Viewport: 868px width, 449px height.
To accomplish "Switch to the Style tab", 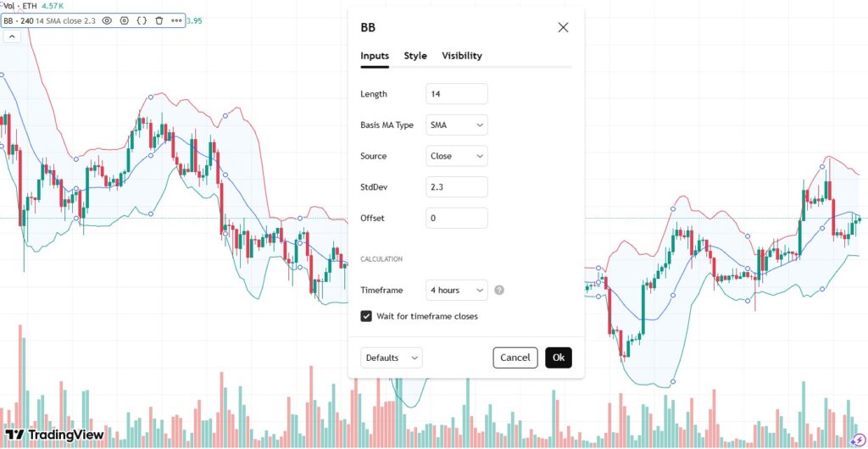I will (415, 56).
